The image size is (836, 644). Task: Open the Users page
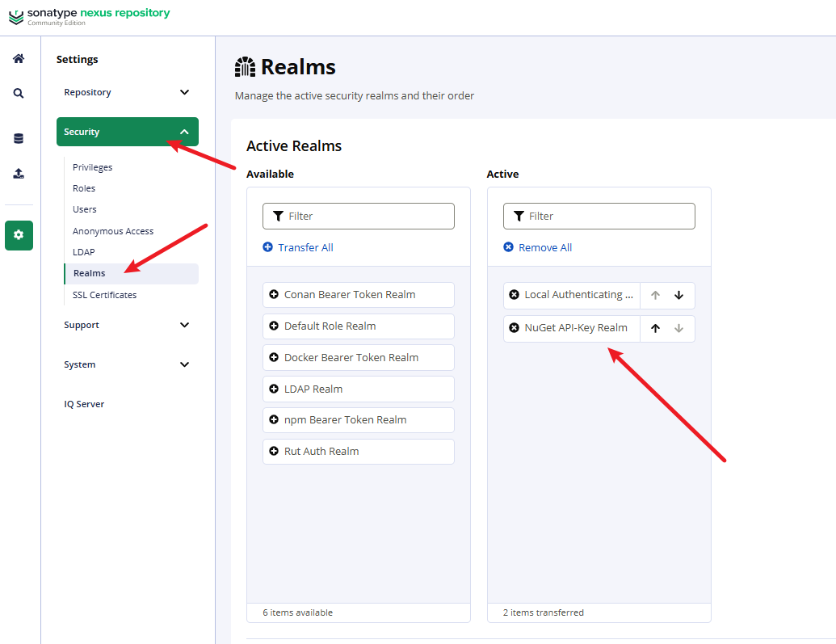[x=85, y=210]
